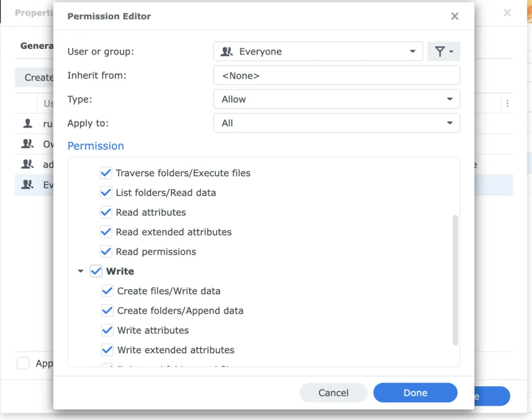The height and width of the screenshot is (420, 532).
Task: Toggle List folders/Read data checkbox
Action: click(x=106, y=192)
